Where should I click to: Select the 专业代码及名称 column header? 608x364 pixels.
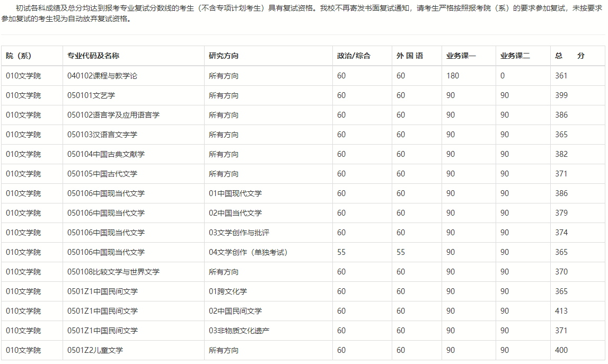coord(93,56)
